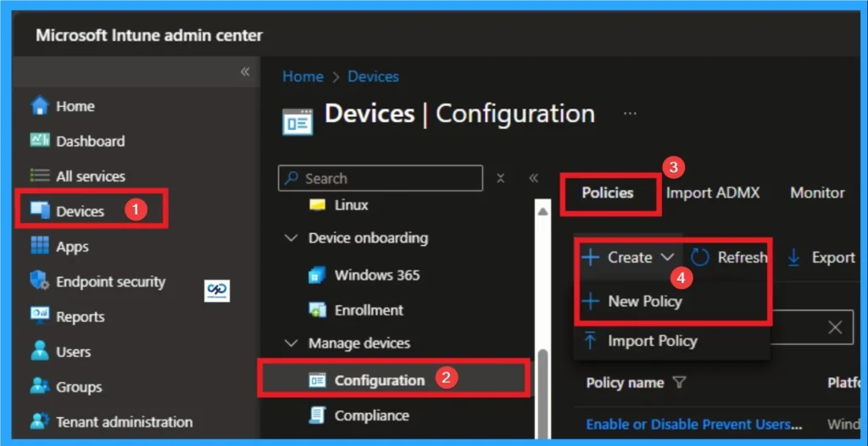
Task: Click the Microsoft Intune admin center title
Action: coord(149,36)
